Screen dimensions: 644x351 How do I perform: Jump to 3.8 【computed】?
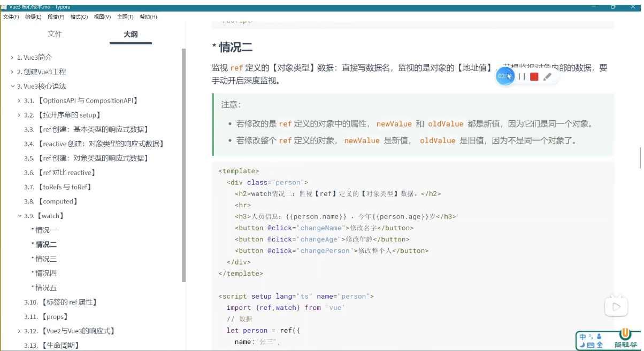(x=51, y=201)
